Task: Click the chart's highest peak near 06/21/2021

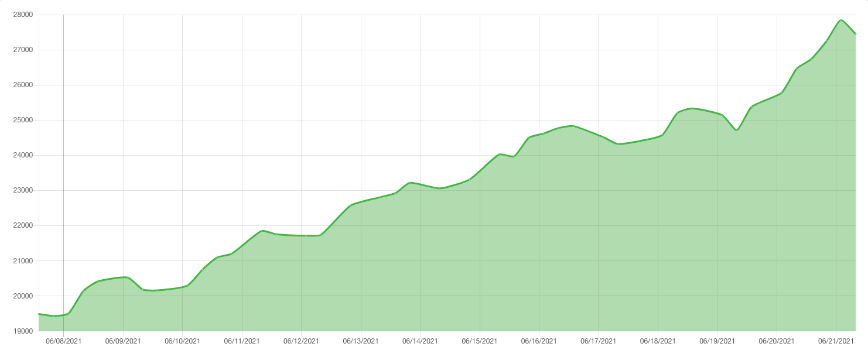Action: point(841,20)
